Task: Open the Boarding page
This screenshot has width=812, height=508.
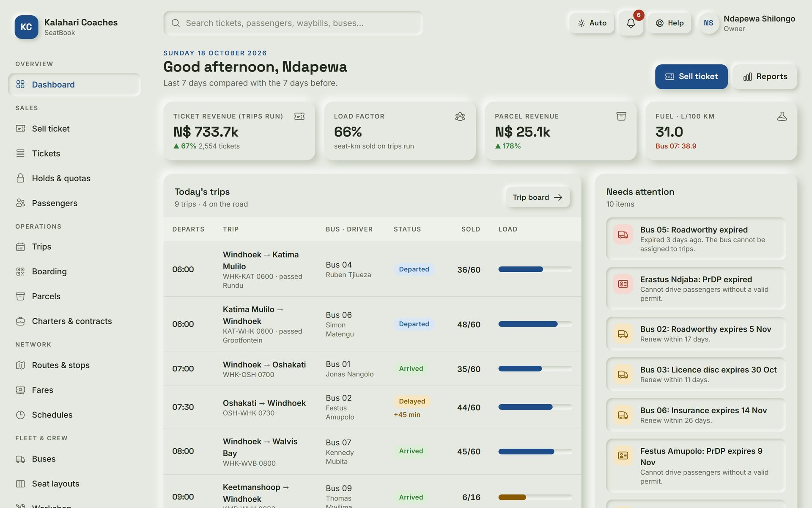Action: 74,271
